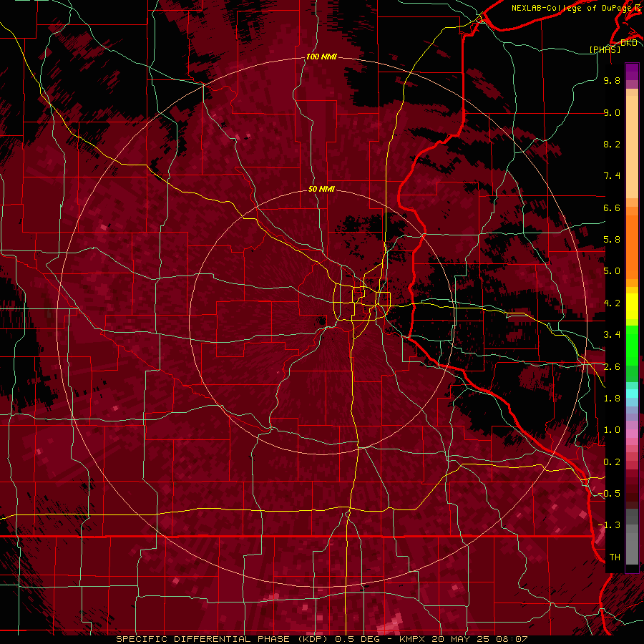The width and height of the screenshot is (644, 644).
Task: Click the 5.8 value on the color scale
Action: [612, 240]
